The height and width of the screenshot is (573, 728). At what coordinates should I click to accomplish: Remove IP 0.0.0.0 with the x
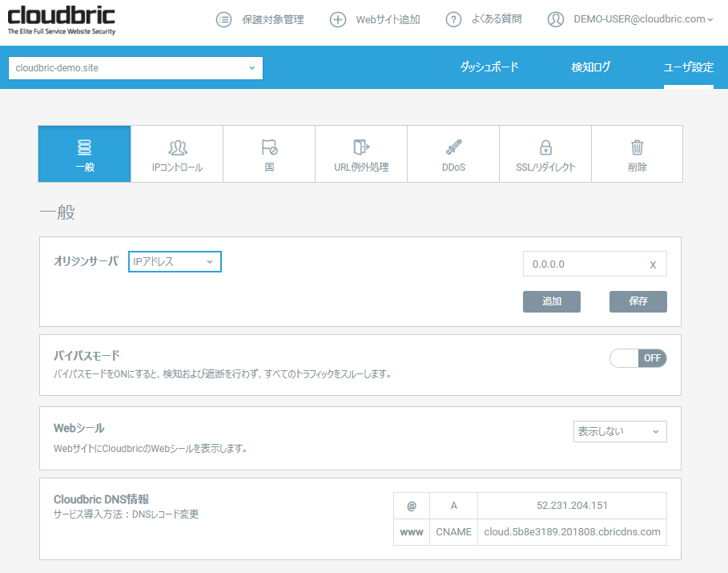(x=653, y=264)
